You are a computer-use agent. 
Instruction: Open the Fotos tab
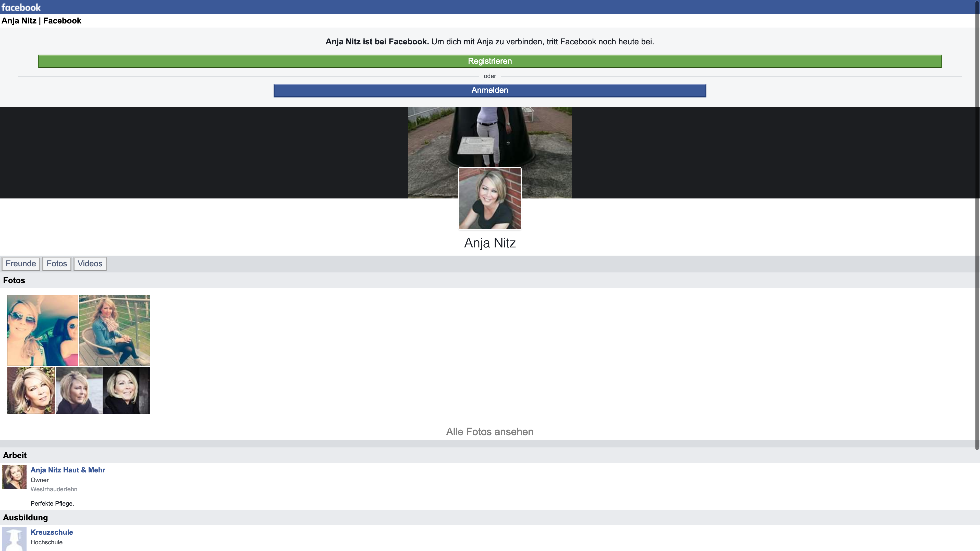click(x=57, y=264)
